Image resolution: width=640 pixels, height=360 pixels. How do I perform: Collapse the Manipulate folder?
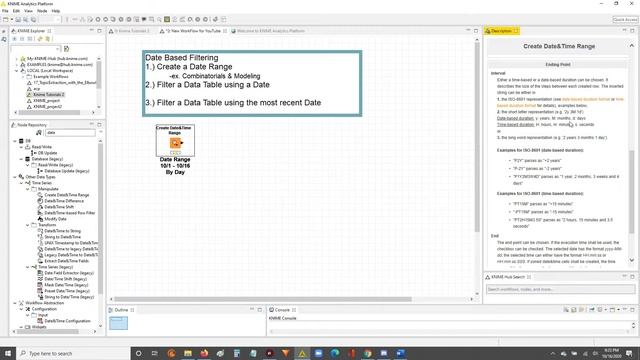point(28,189)
